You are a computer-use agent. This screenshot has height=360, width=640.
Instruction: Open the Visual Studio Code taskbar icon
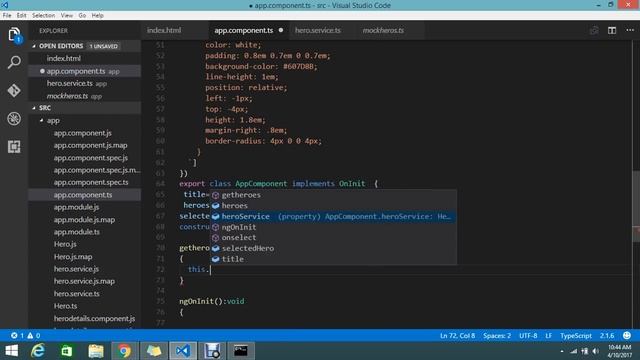pos(182,351)
